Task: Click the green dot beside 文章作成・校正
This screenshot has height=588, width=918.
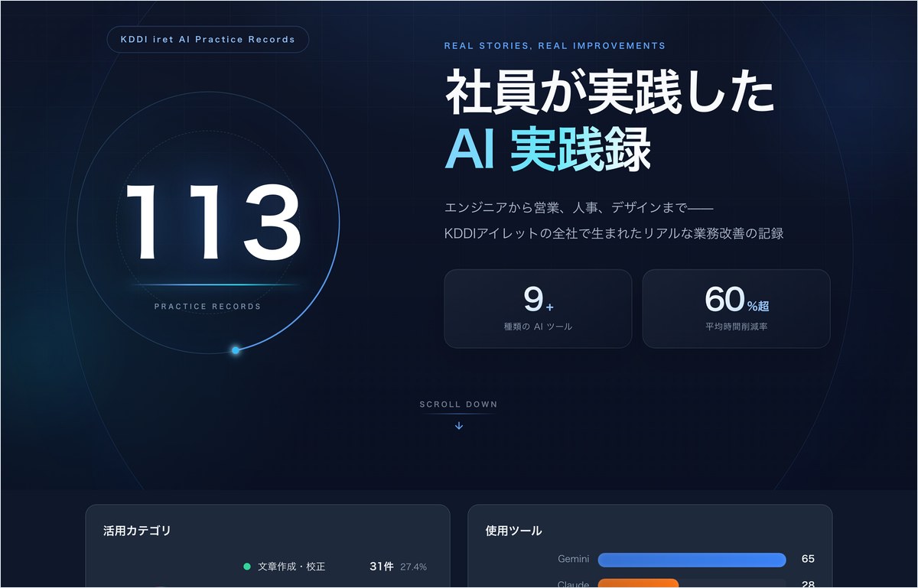Action: (247, 567)
